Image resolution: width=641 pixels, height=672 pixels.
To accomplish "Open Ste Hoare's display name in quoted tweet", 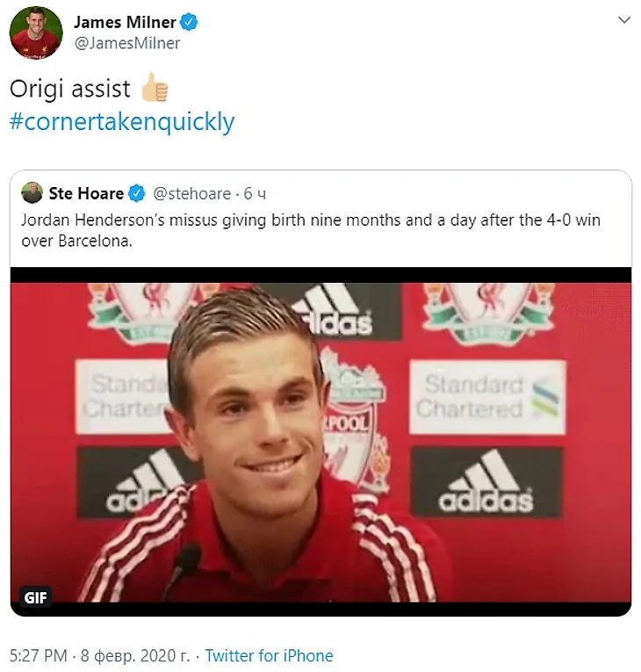I will [86, 193].
